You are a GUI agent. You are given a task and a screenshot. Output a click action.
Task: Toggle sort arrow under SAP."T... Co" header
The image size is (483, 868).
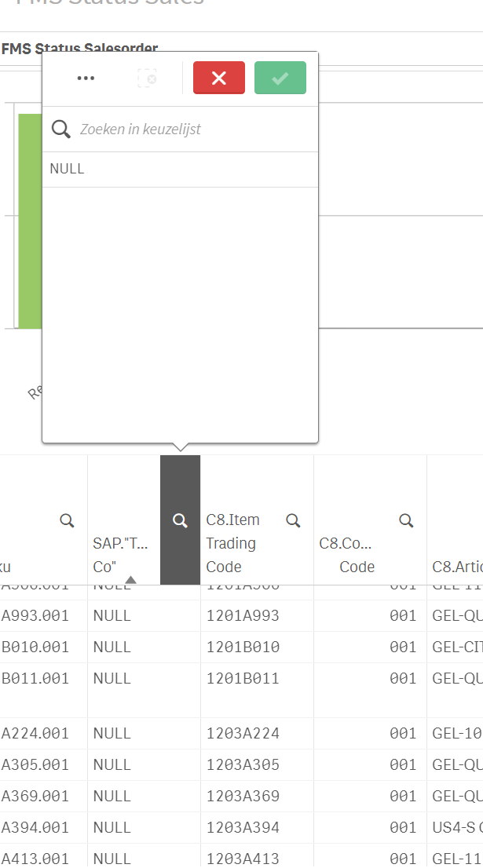[x=131, y=580]
